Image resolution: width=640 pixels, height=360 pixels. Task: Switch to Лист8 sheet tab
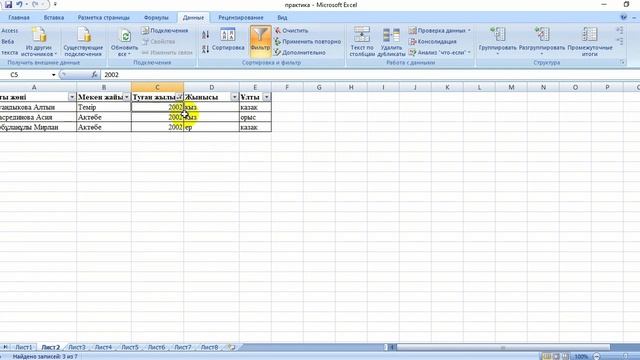click(x=209, y=347)
